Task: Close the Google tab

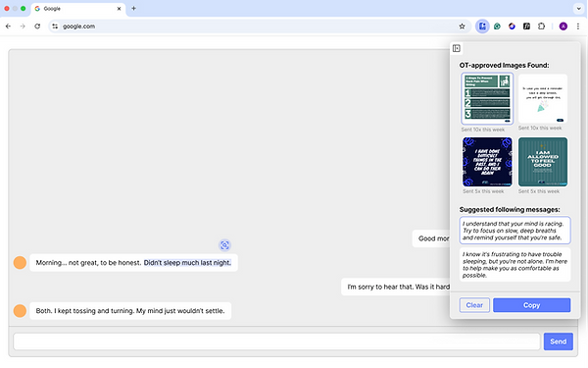Action: (x=119, y=8)
